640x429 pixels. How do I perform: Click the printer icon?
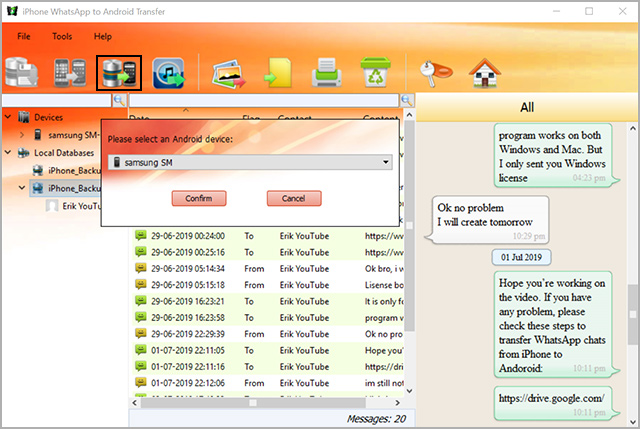327,72
